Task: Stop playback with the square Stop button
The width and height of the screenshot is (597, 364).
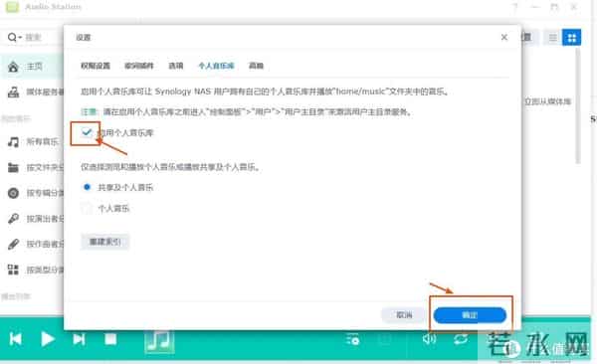Action: pyautogui.click(x=110, y=339)
